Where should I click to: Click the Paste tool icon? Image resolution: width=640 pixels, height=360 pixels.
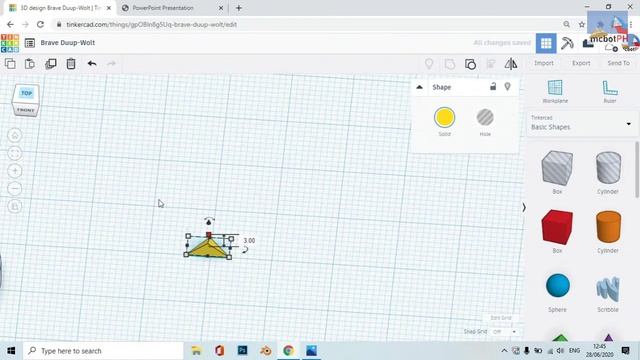tap(30, 64)
